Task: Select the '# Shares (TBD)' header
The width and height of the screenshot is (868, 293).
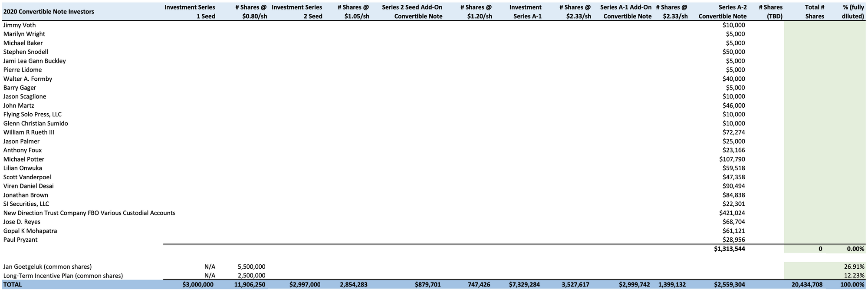Action: [x=770, y=12]
